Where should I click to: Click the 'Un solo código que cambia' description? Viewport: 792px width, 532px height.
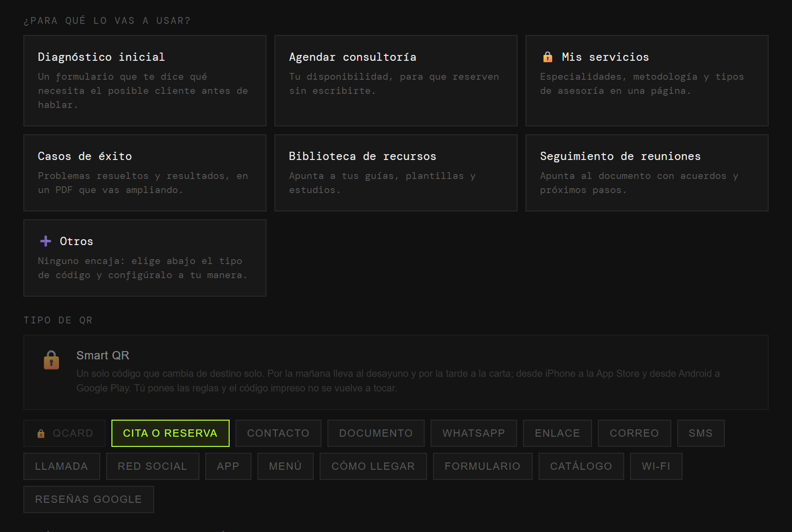pyautogui.click(x=398, y=381)
